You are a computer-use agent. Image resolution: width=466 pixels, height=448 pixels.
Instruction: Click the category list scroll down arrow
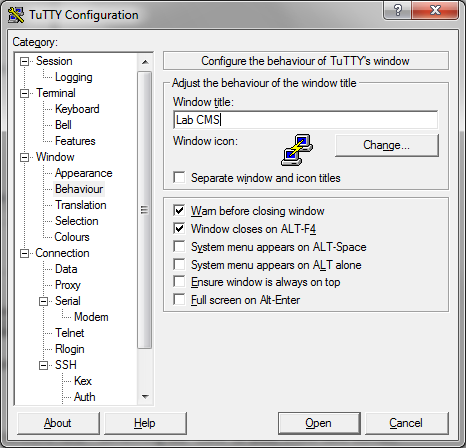coord(145,397)
